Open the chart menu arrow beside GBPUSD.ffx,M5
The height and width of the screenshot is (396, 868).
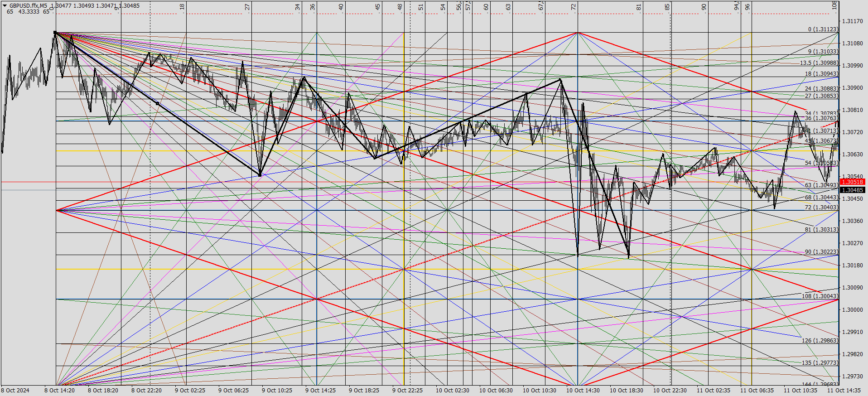[x=5, y=5]
